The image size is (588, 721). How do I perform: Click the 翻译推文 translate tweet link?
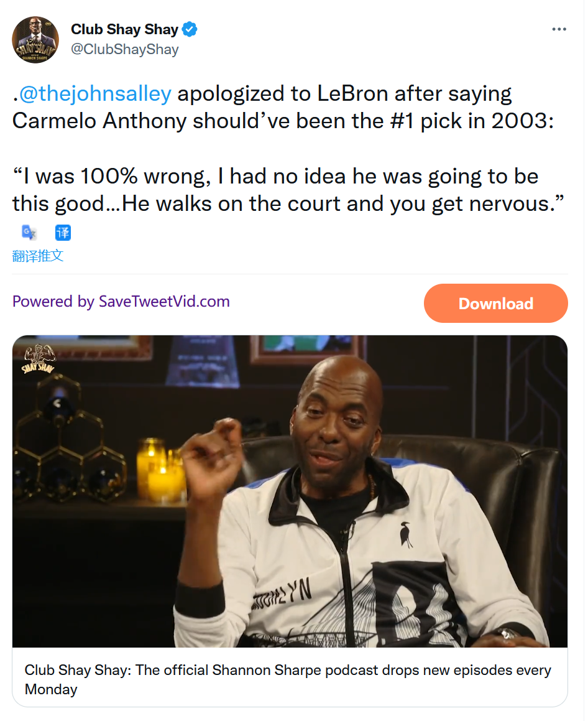38,256
